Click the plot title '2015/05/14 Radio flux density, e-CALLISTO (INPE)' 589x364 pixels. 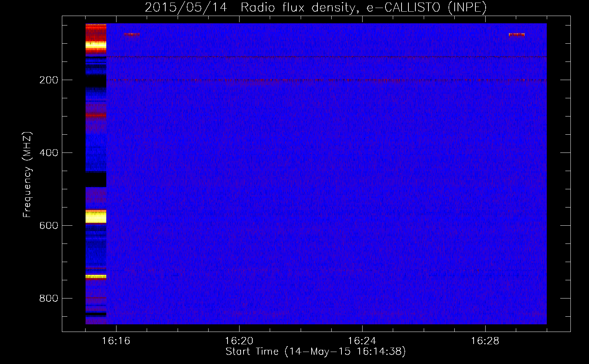[x=316, y=7]
